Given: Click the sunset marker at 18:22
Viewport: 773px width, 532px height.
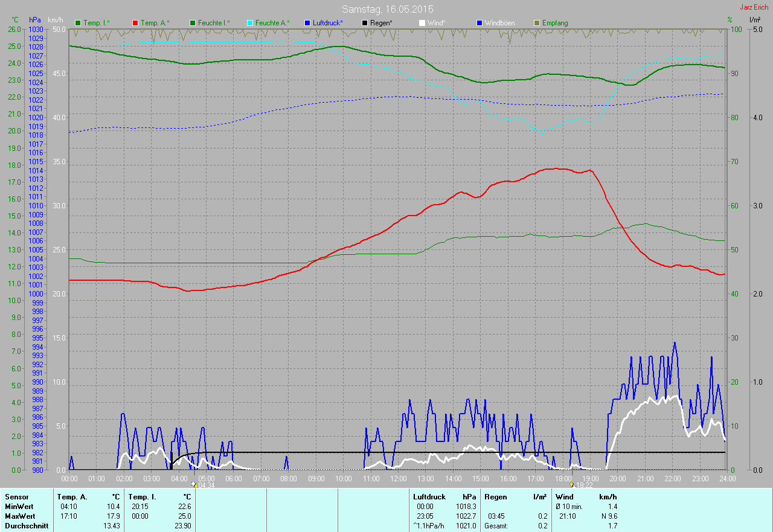Looking at the screenshot, I should [572, 484].
